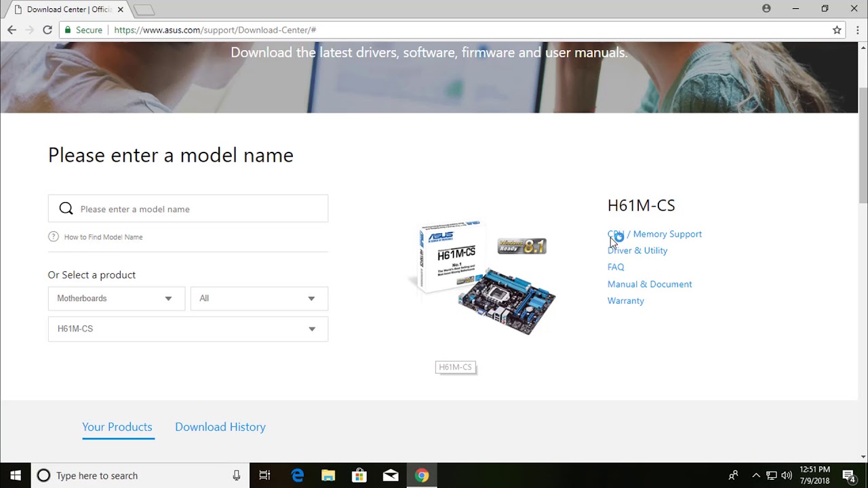Reload the page using the refresh icon
The height and width of the screenshot is (488, 868).
tap(46, 30)
